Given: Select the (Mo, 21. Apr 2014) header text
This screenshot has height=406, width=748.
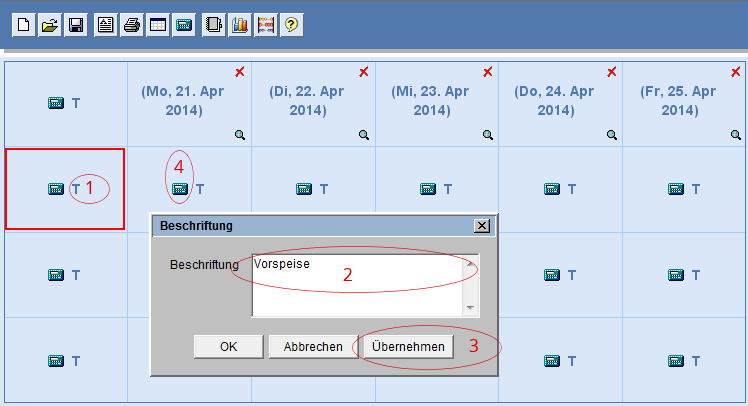Looking at the screenshot, I should click(x=184, y=101).
